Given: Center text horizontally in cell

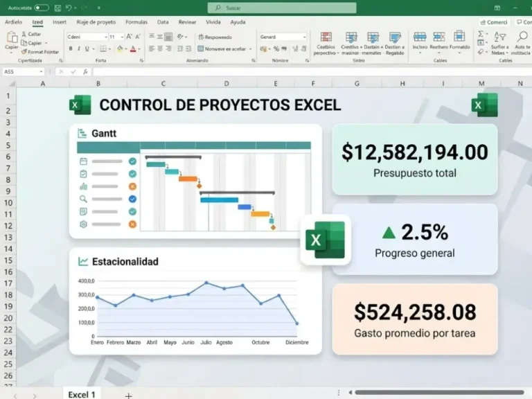Looking at the screenshot, I should pyautogui.click(x=160, y=49).
